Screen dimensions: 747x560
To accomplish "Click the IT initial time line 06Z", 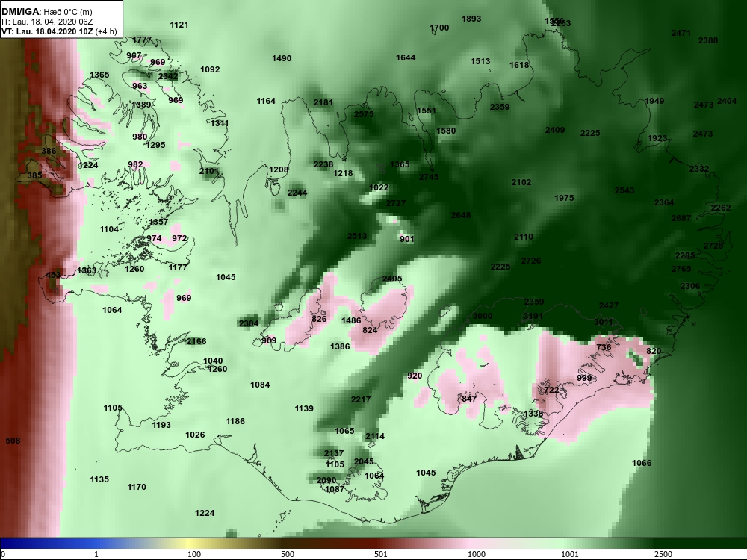I will coord(46,22).
